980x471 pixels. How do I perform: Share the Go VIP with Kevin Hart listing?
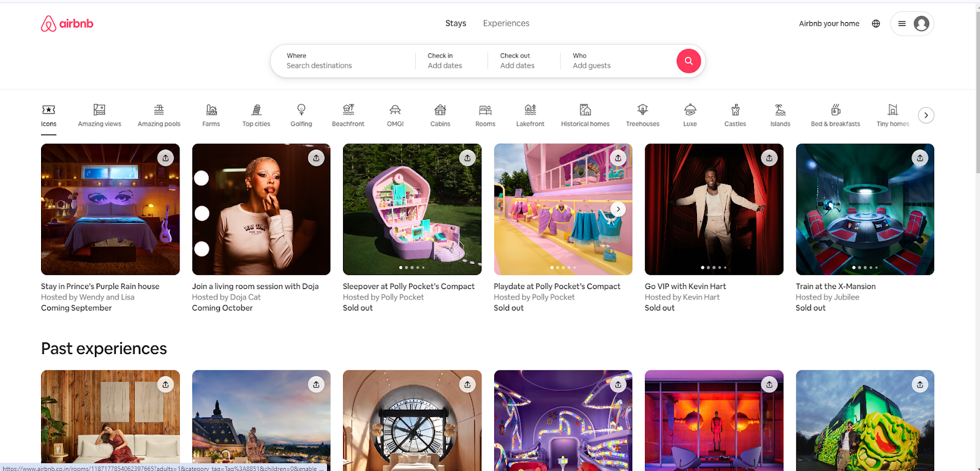click(769, 158)
